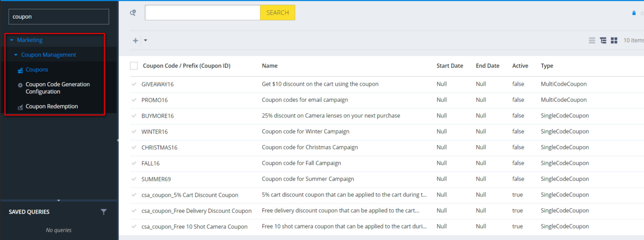Sort by the Start Date column header
The image size is (644, 240).
(x=449, y=66)
